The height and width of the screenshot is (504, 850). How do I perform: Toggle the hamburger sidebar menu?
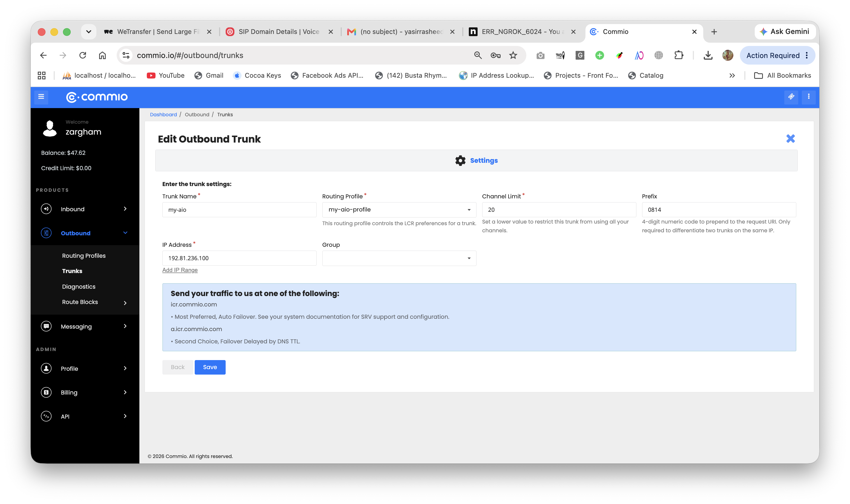coord(41,97)
